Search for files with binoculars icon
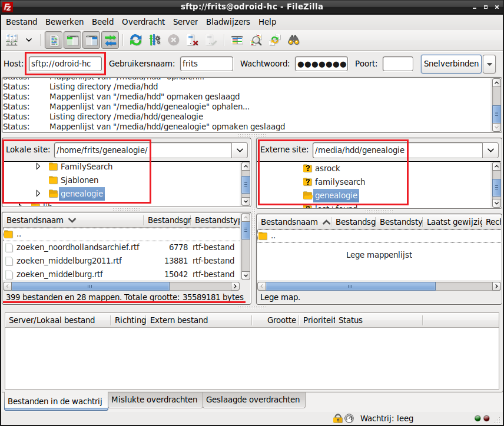The height and width of the screenshot is (426, 504). pyautogui.click(x=294, y=41)
